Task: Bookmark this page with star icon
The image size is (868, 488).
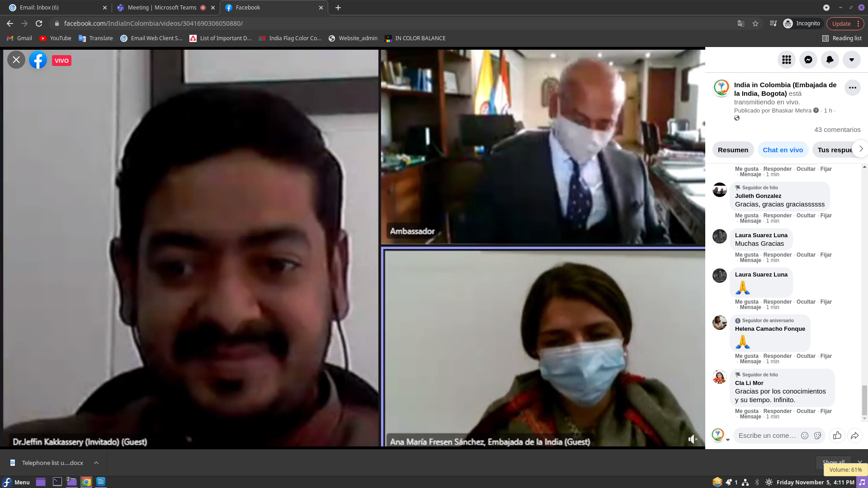Action: tap(755, 23)
